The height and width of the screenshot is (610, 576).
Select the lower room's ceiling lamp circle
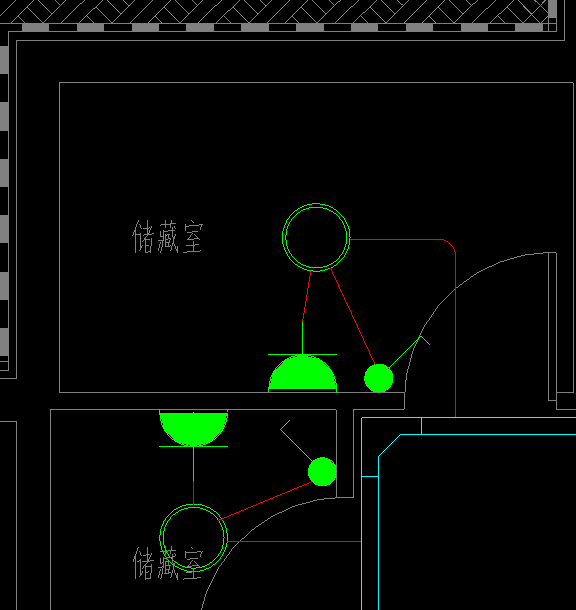(x=193, y=538)
